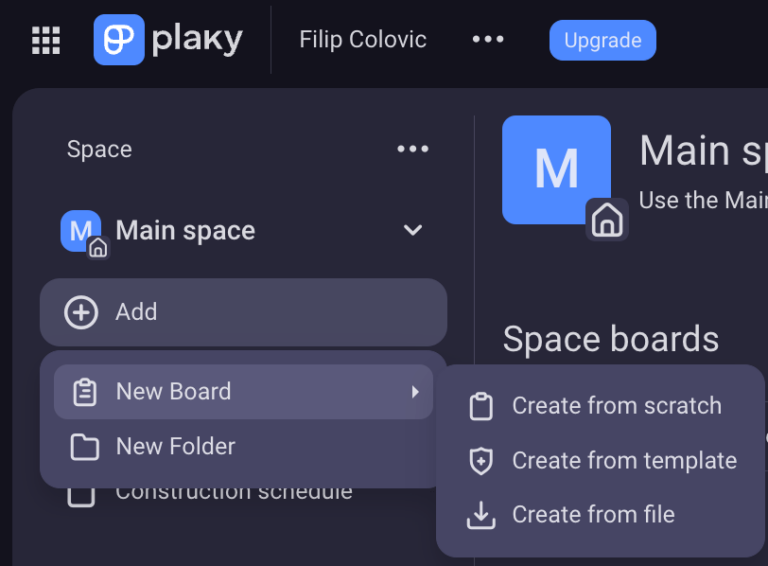Viewport: 768px width, 566px height.
Task: Click the plus icon in the Add button
Action: tap(81, 312)
